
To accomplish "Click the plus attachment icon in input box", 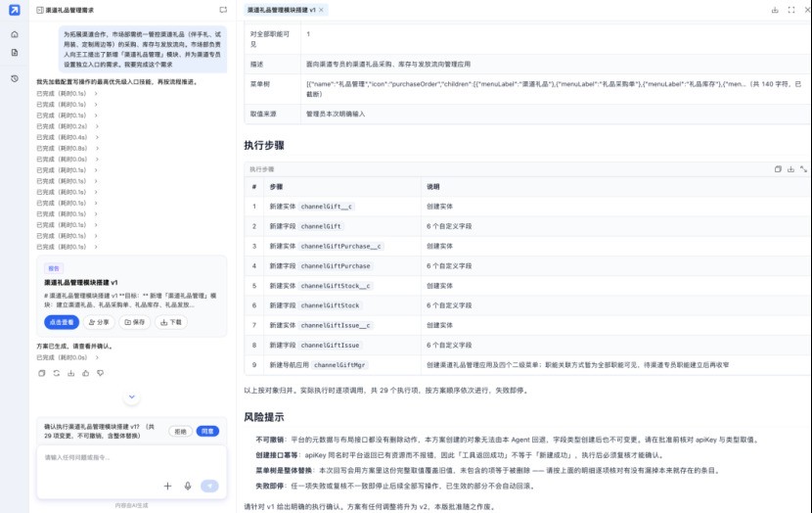I will click(167, 486).
